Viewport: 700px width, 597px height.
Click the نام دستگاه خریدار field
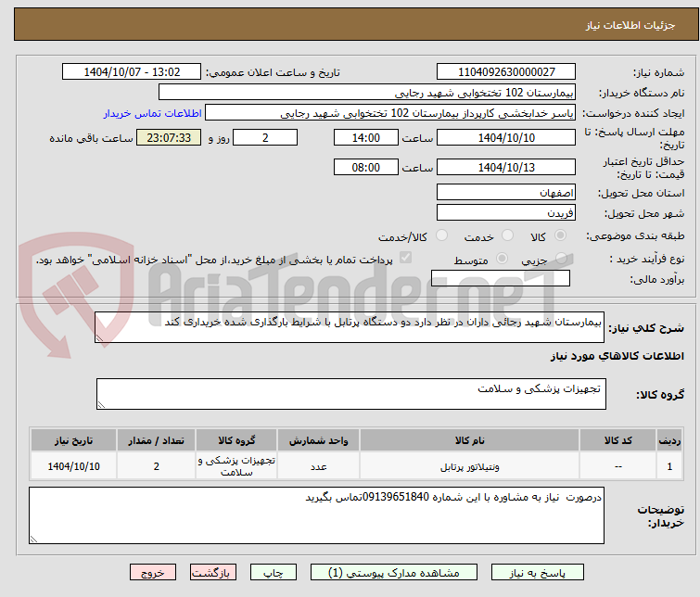pyautogui.click(x=367, y=93)
